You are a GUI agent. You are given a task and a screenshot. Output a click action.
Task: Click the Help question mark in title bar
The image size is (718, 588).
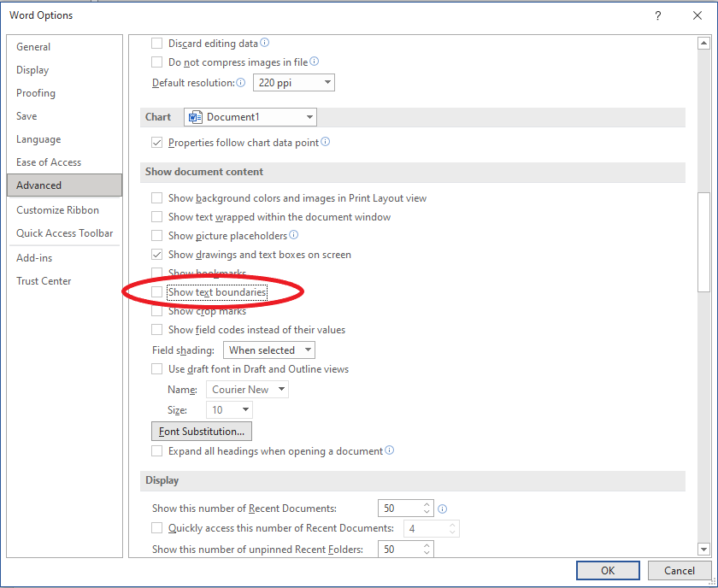657,15
